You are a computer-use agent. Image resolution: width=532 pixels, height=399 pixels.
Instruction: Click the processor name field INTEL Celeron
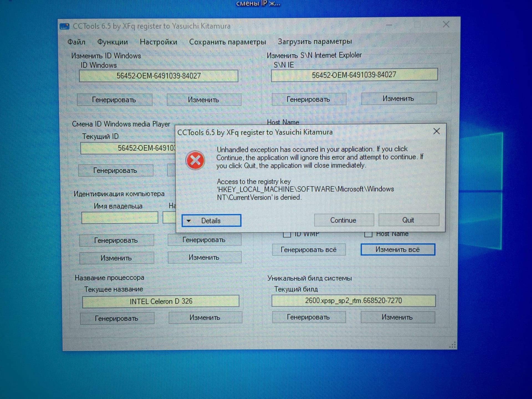click(x=161, y=301)
